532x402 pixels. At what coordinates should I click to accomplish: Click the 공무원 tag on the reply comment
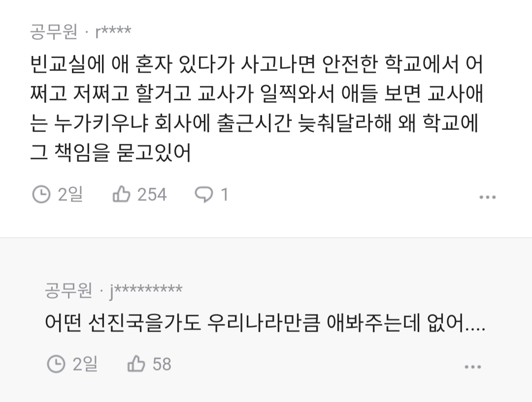(68, 290)
